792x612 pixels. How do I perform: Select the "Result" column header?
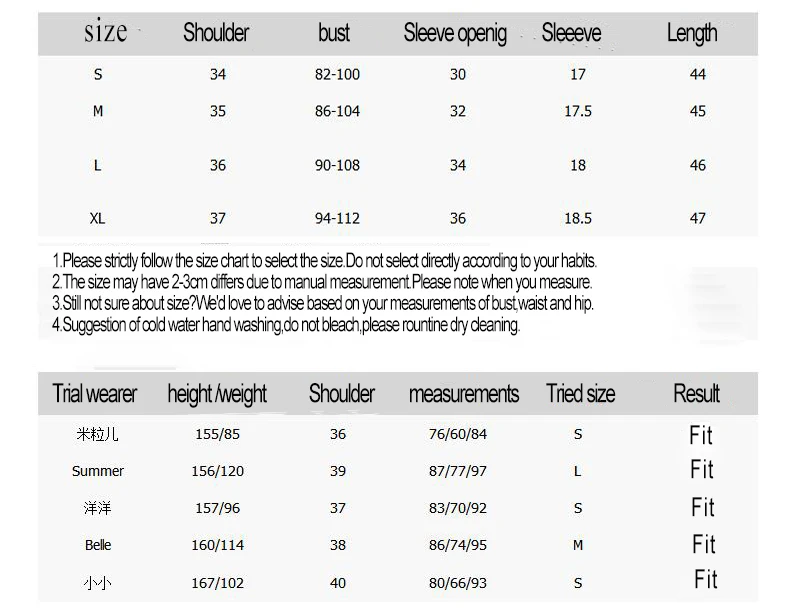pyautogui.click(x=697, y=394)
